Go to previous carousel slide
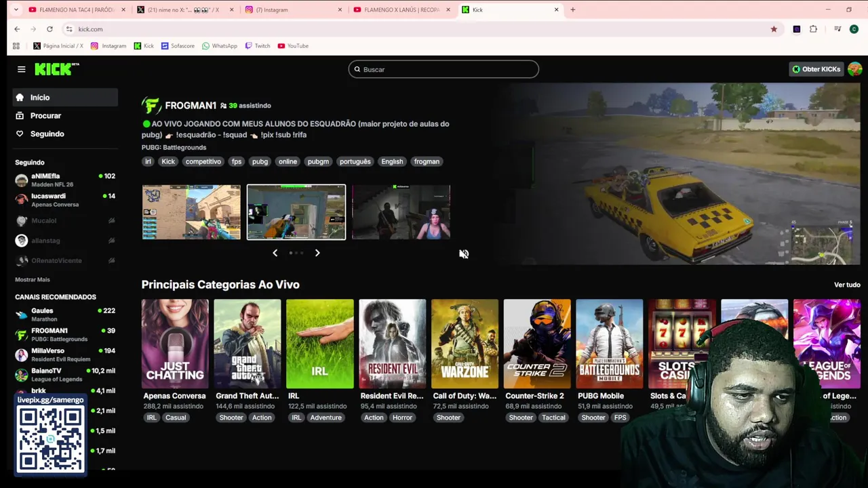Image resolution: width=868 pixels, height=488 pixels. tap(275, 253)
